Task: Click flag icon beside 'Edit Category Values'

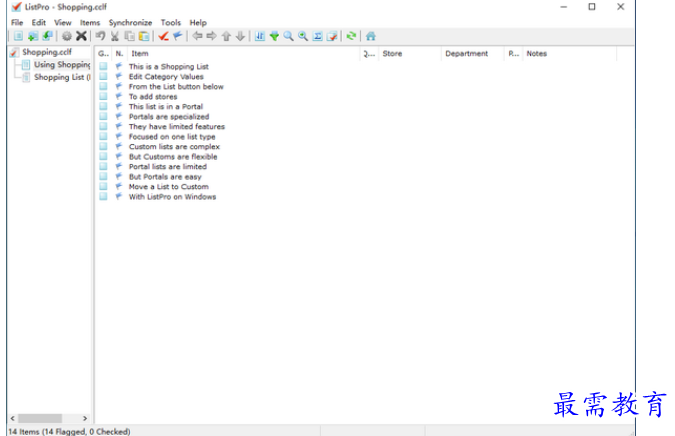Action: (x=118, y=76)
